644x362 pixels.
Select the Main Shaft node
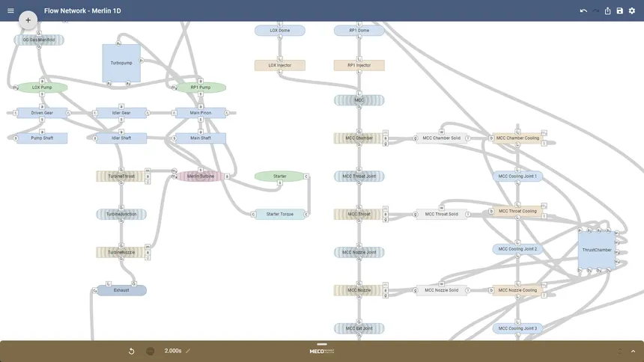[x=201, y=138]
